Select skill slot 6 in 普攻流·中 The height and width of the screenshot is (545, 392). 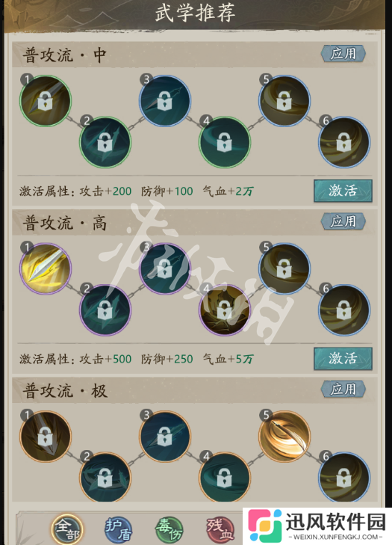344,142
